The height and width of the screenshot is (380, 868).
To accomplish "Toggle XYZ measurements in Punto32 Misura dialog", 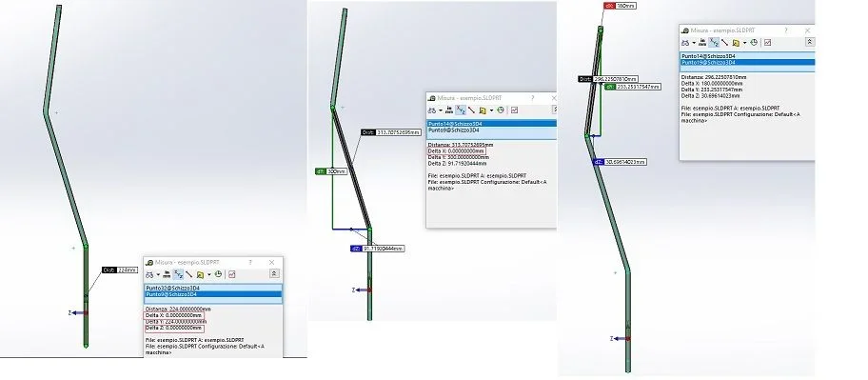I will coord(178,274).
